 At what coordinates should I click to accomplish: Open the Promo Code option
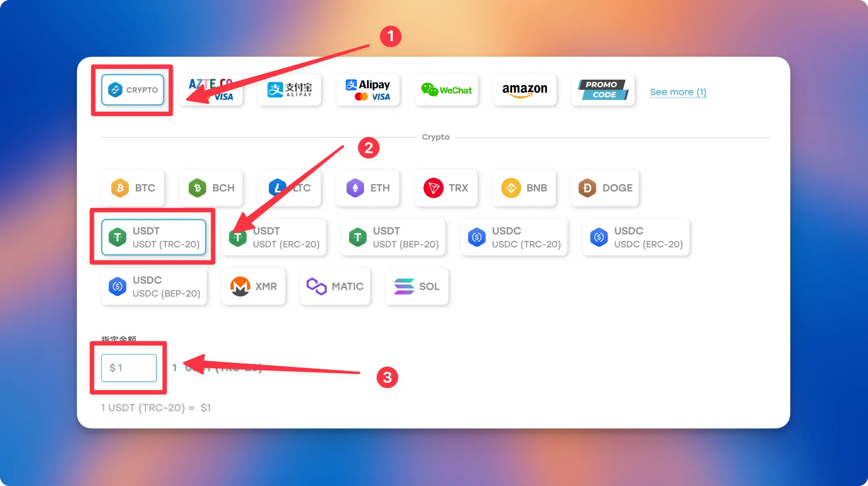(603, 90)
